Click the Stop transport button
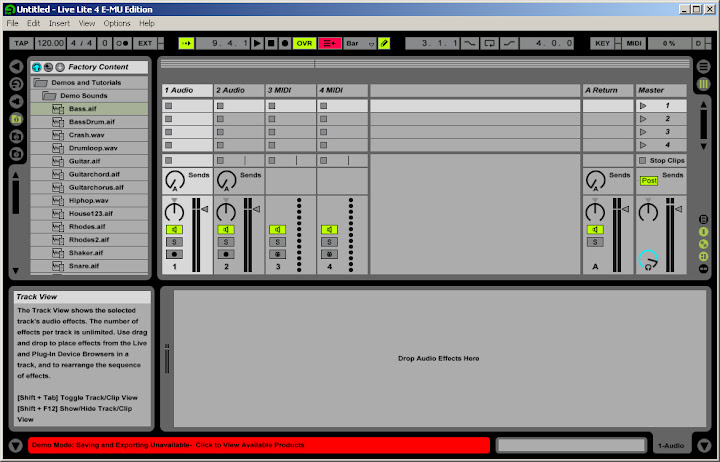The width and height of the screenshot is (720, 462). pos(271,43)
